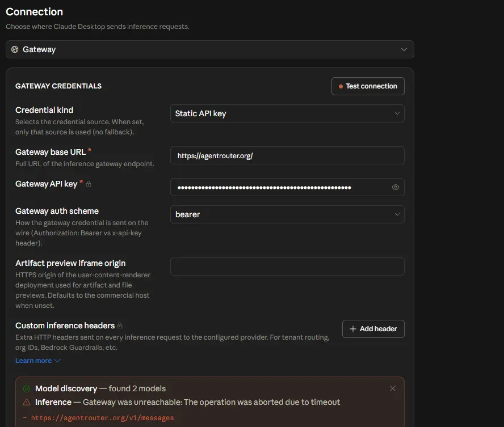Expand the Learn more link
Image resolution: width=504 pixels, height=427 pixels.
click(x=37, y=361)
